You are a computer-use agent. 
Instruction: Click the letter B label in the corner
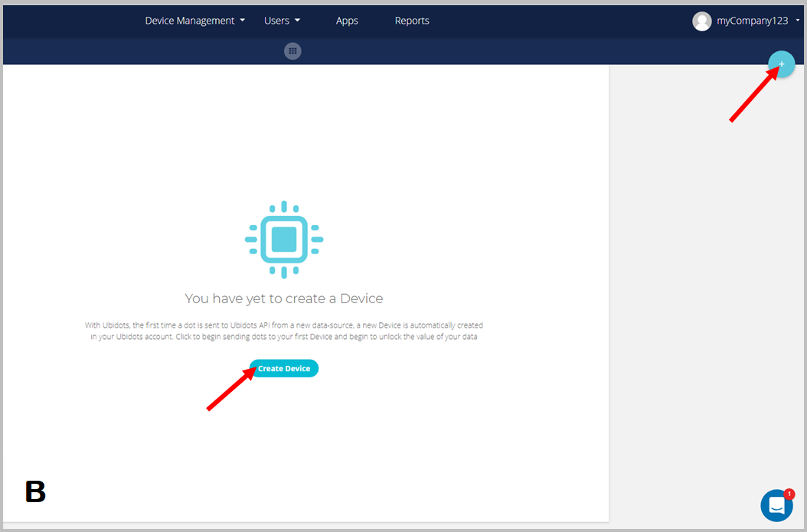35,492
